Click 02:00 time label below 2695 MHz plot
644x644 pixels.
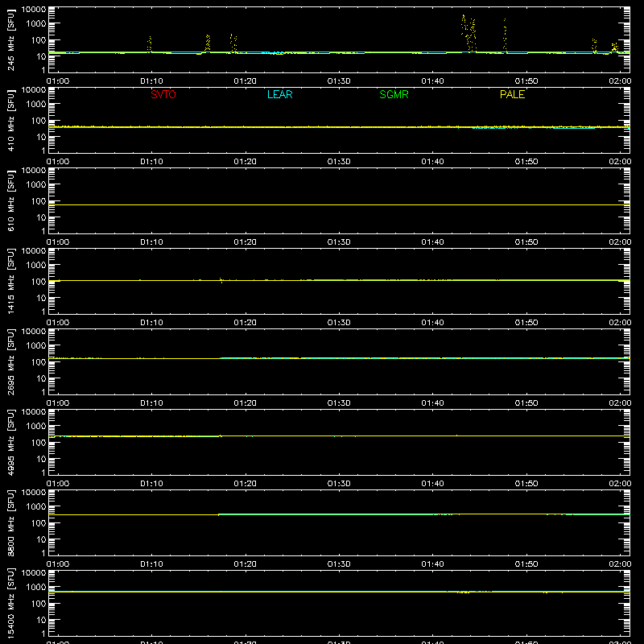pyautogui.click(x=620, y=403)
